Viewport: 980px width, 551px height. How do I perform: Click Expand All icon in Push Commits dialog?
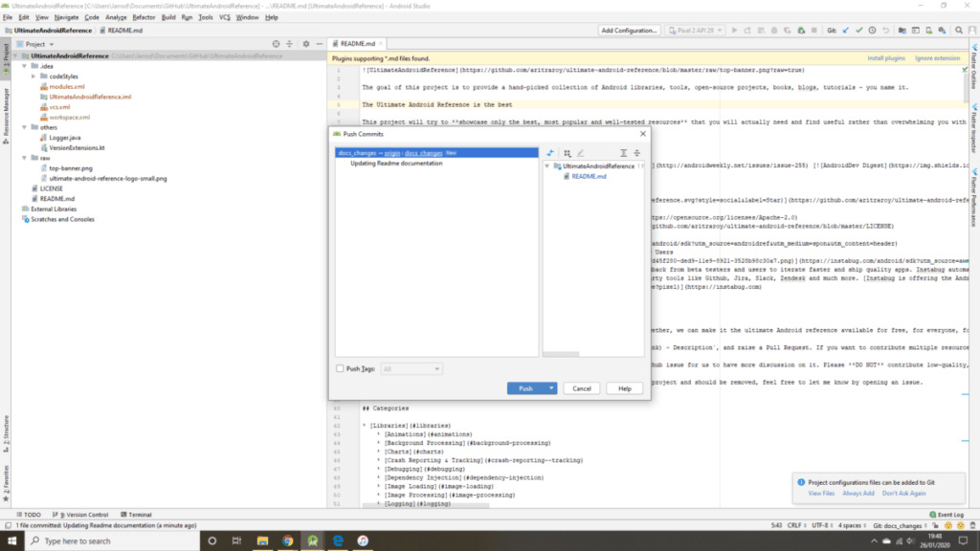[x=623, y=153]
